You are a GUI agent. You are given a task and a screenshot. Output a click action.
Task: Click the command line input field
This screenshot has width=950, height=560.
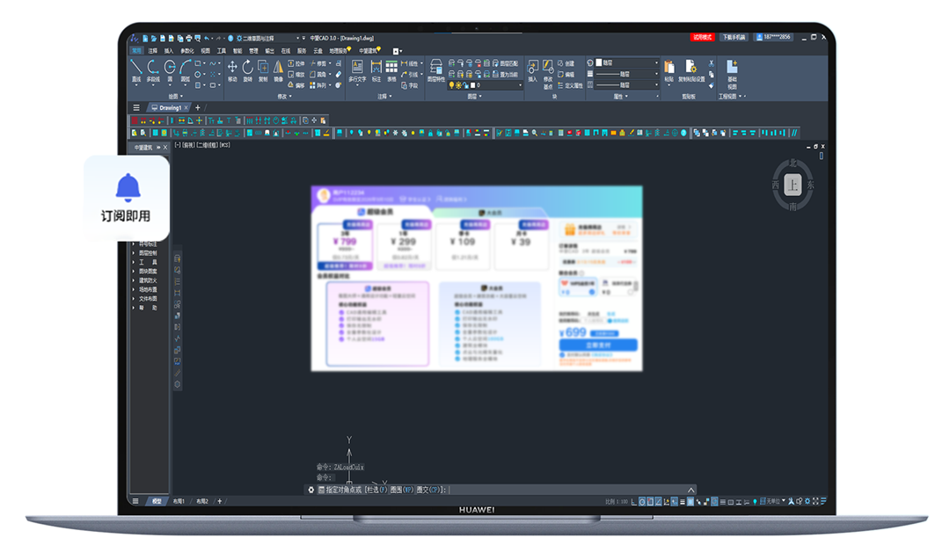[x=503, y=490]
